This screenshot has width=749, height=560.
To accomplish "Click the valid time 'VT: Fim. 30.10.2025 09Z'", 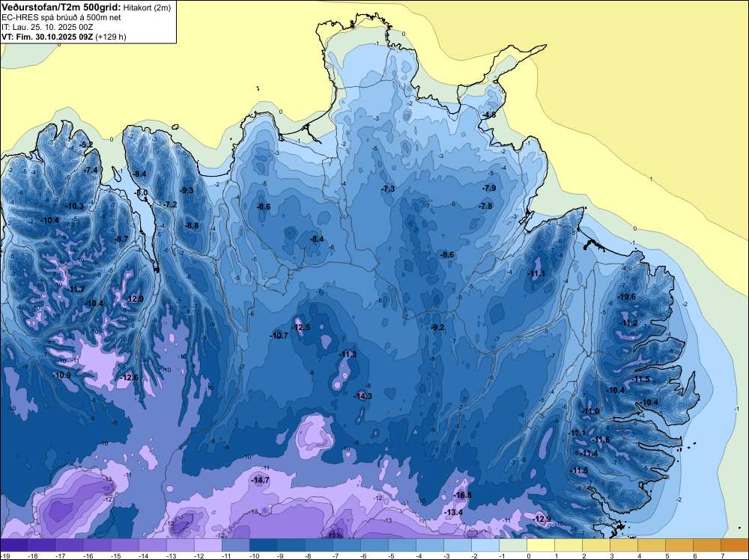I will [47, 37].
